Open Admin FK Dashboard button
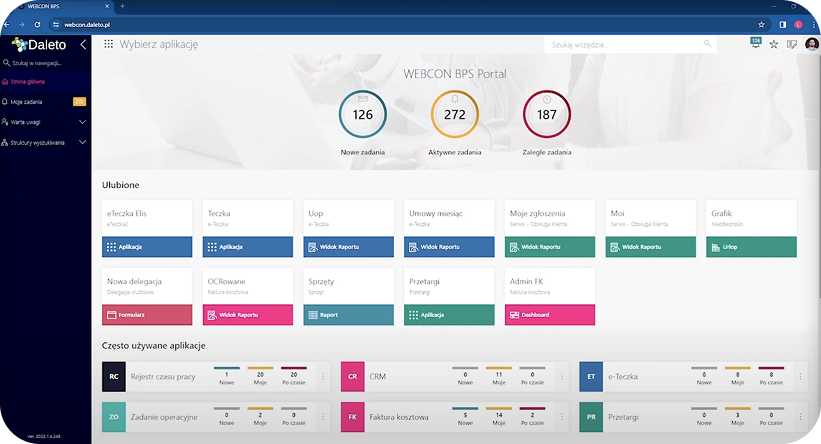The width and height of the screenshot is (821, 444). click(550, 315)
